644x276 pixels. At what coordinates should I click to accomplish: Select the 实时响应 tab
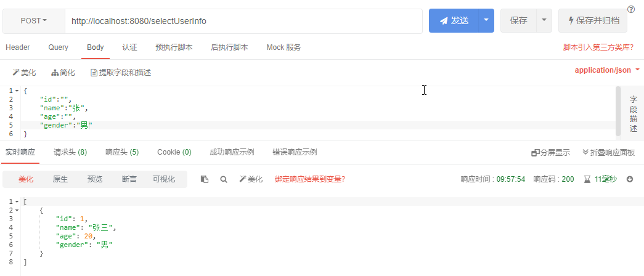click(x=20, y=152)
